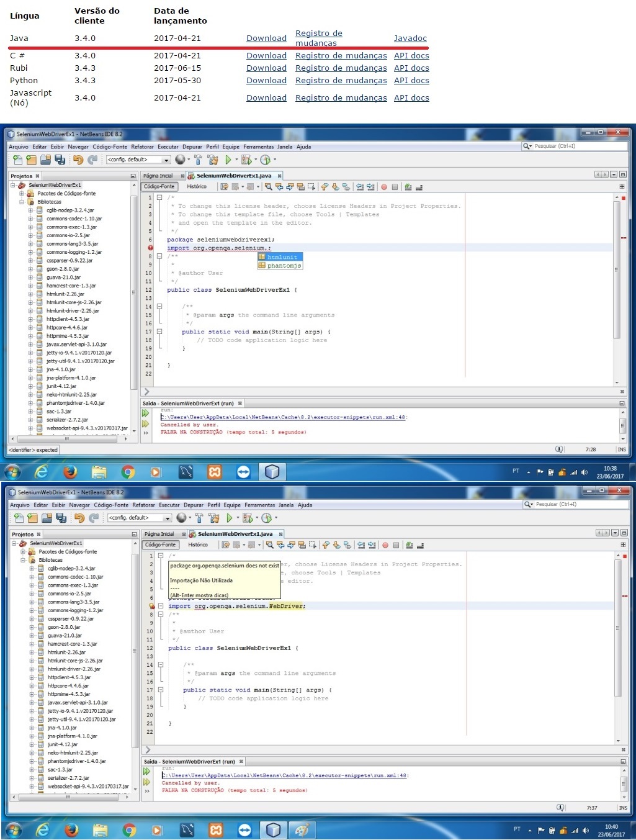This screenshot has height=840, width=636.
Task: Click Find Previous Occurrence in htmlunit-popup window editor toolbar
Action: 279,187
